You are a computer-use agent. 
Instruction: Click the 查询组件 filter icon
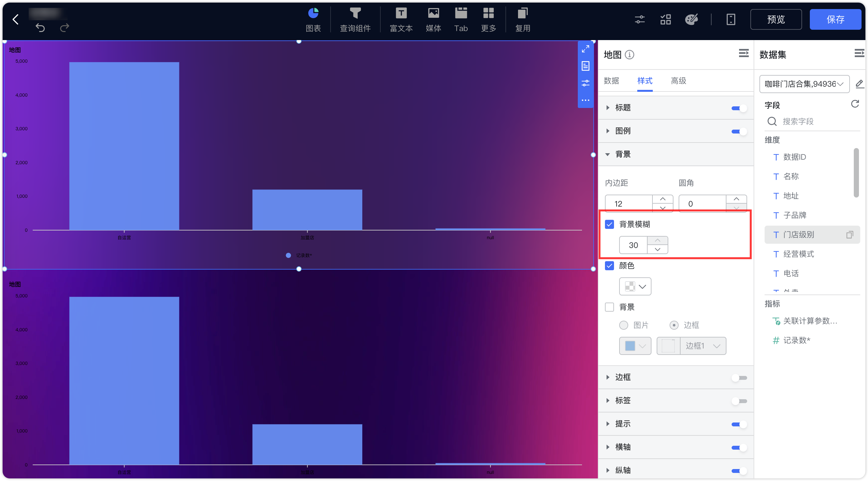coord(355,14)
